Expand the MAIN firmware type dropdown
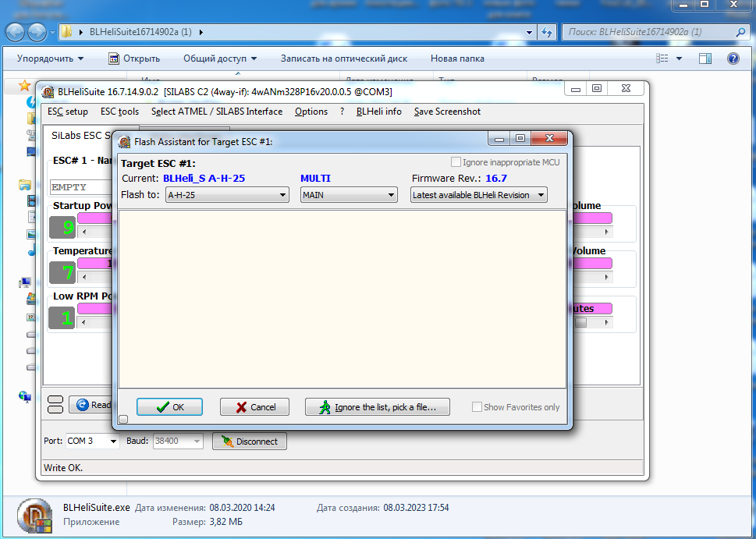This screenshot has height=539, width=756. click(349, 195)
